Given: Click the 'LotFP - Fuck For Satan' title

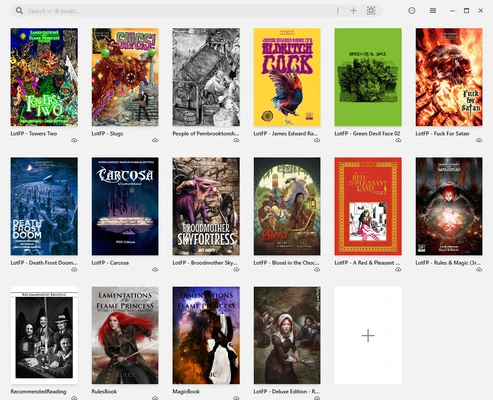Looking at the screenshot, I should coord(442,133).
